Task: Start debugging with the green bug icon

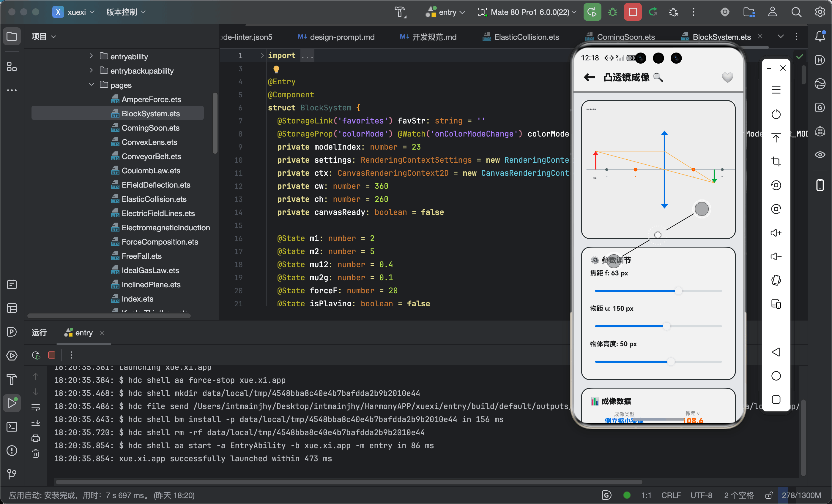Action: point(612,12)
